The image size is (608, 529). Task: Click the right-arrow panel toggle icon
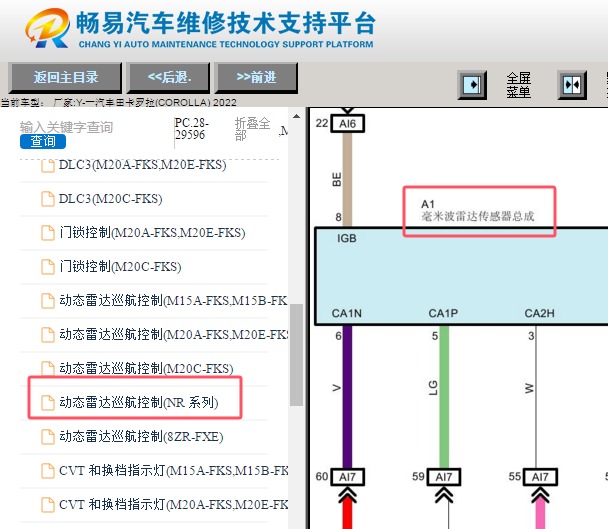coord(472,85)
